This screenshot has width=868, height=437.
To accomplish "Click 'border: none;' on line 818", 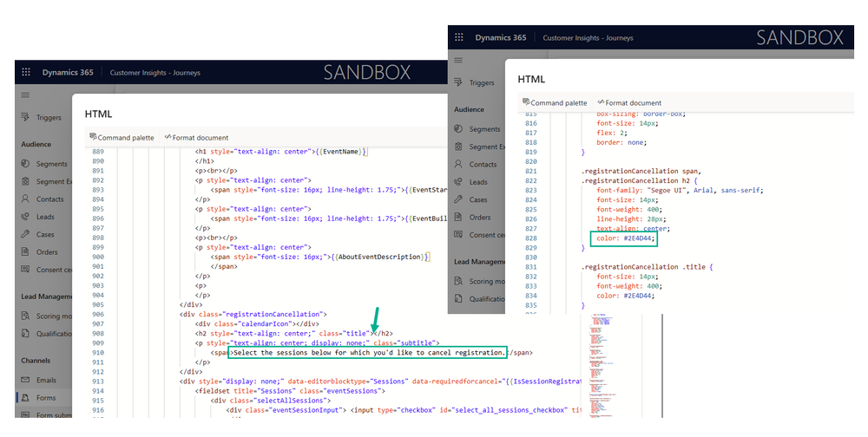I will [x=621, y=142].
